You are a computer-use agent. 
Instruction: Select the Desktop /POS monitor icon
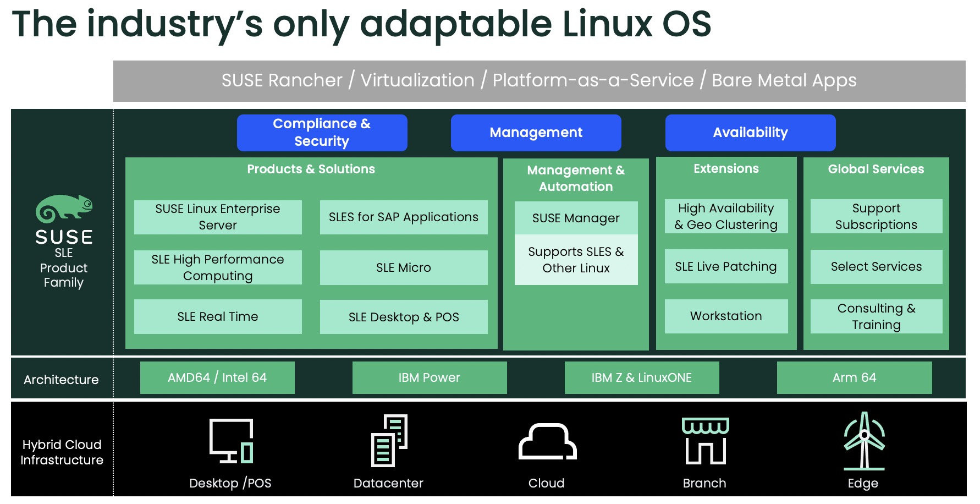[x=231, y=440]
